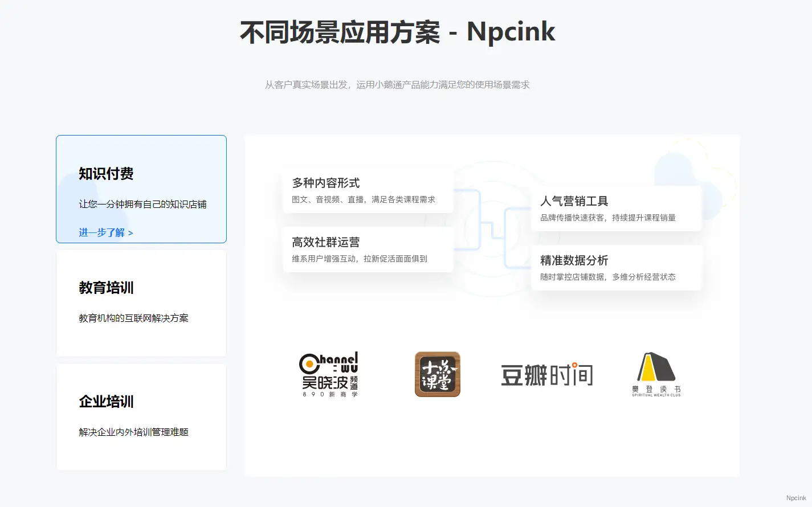The image size is (812, 507).
Task: Switch to the 企业培训 tab
Action: (x=106, y=402)
